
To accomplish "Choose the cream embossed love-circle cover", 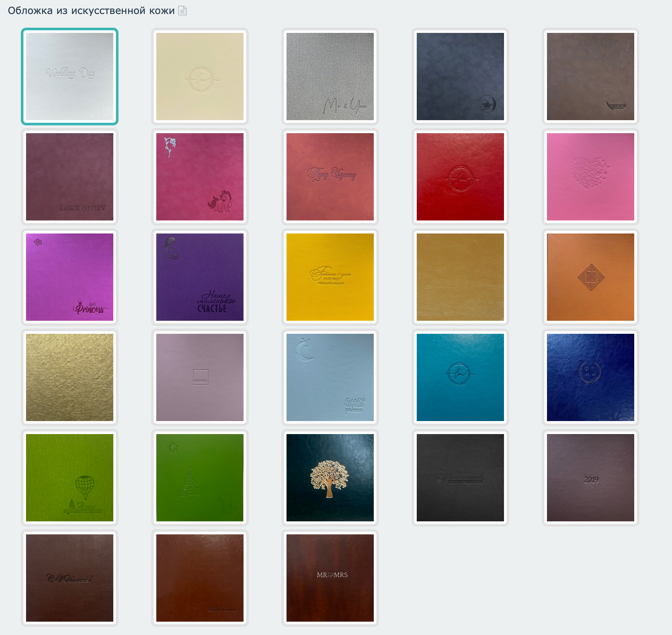I will (x=200, y=77).
